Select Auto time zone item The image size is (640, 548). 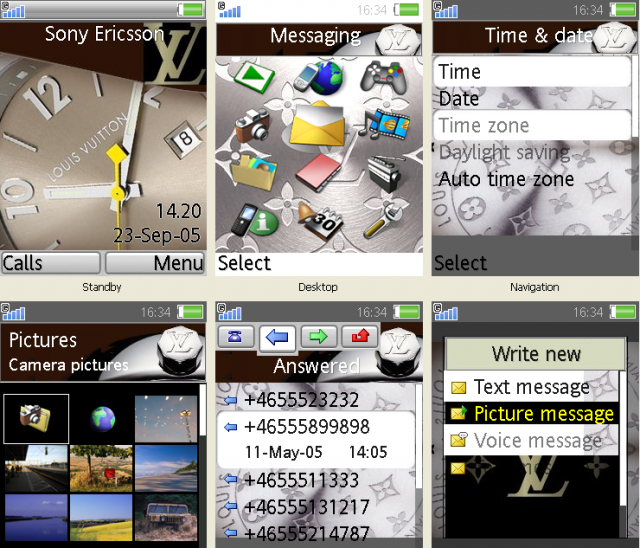pos(532,179)
